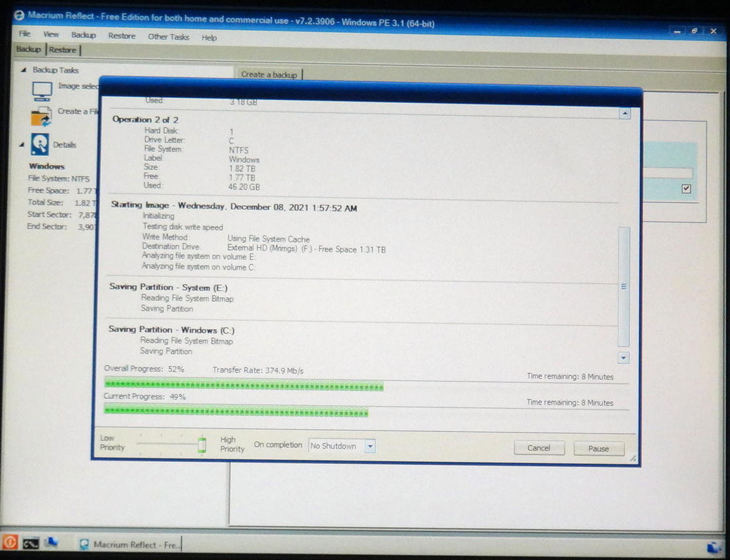This screenshot has width=730, height=560.
Task: Open the command prompt icon in the taskbar
Action: click(x=31, y=543)
